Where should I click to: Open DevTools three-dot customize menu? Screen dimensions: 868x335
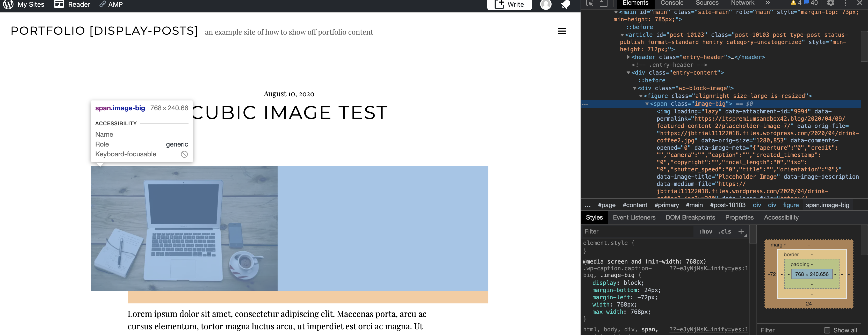(x=845, y=3)
